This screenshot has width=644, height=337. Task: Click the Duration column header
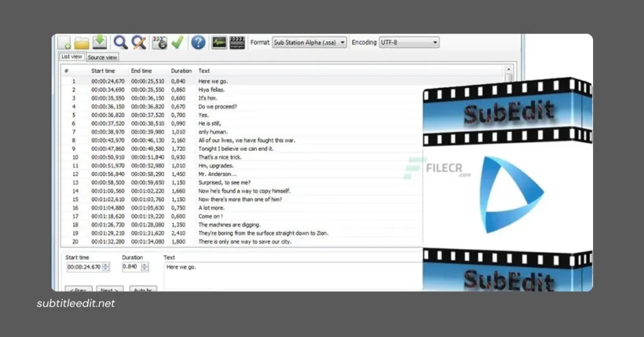point(181,71)
